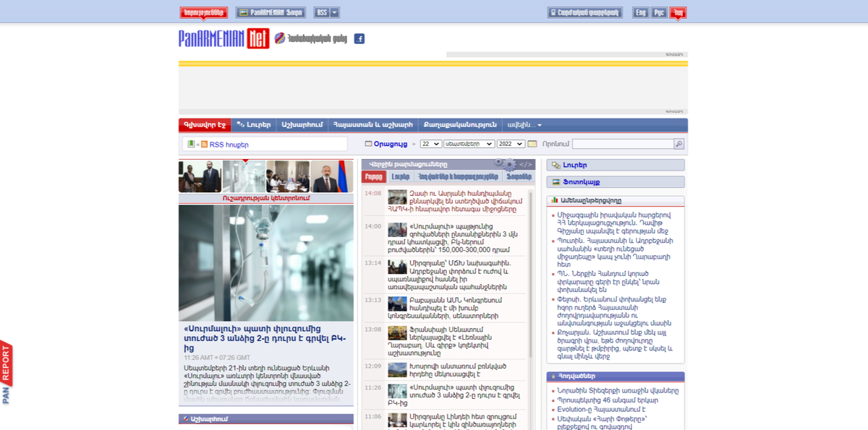Open the 13:13 news item thumbnail
The width and height of the screenshot is (868, 430).
click(x=397, y=304)
